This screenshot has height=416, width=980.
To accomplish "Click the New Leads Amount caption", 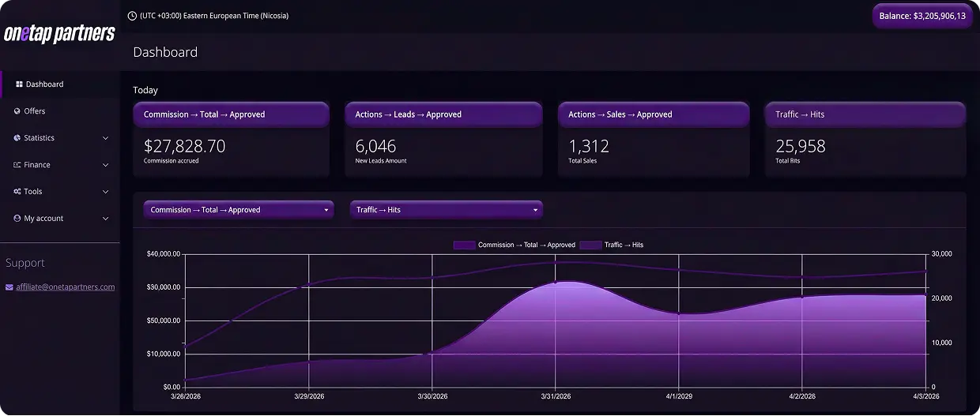I will [383, 161].
